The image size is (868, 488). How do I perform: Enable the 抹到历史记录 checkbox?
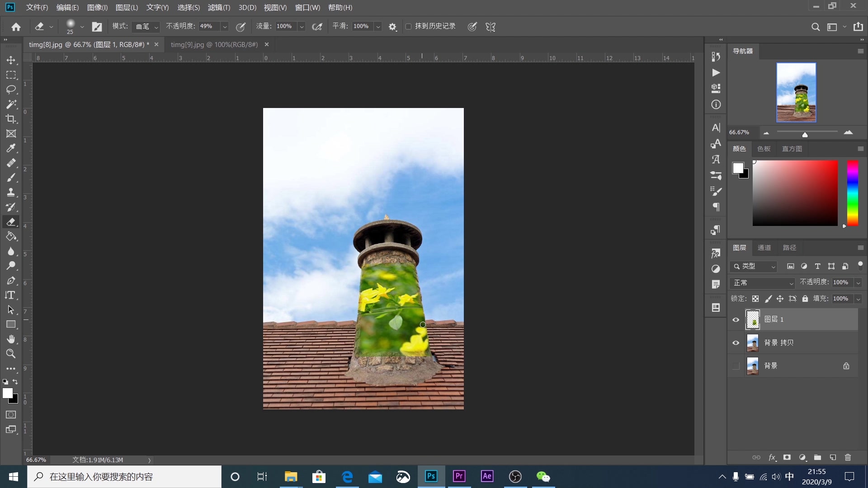408,27
